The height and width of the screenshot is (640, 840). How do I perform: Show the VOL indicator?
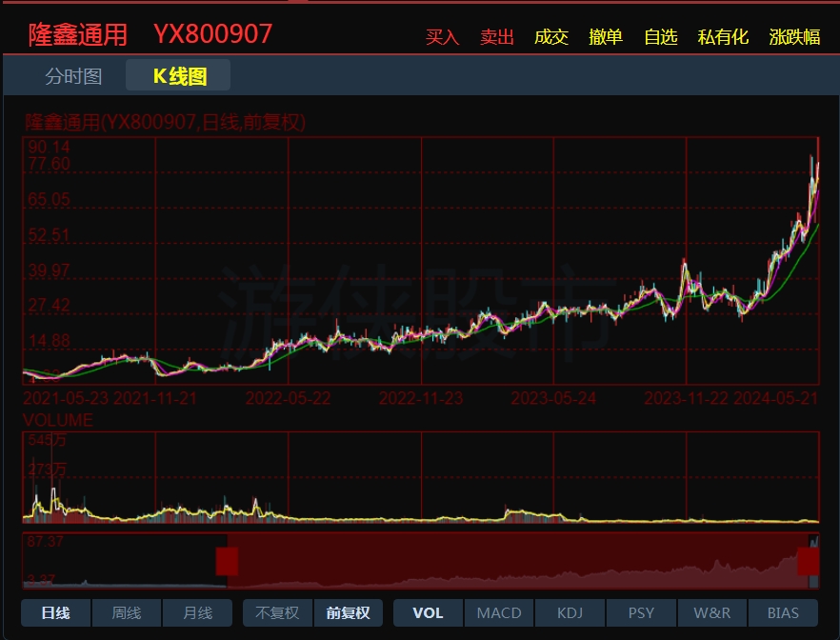click(428, 612)
